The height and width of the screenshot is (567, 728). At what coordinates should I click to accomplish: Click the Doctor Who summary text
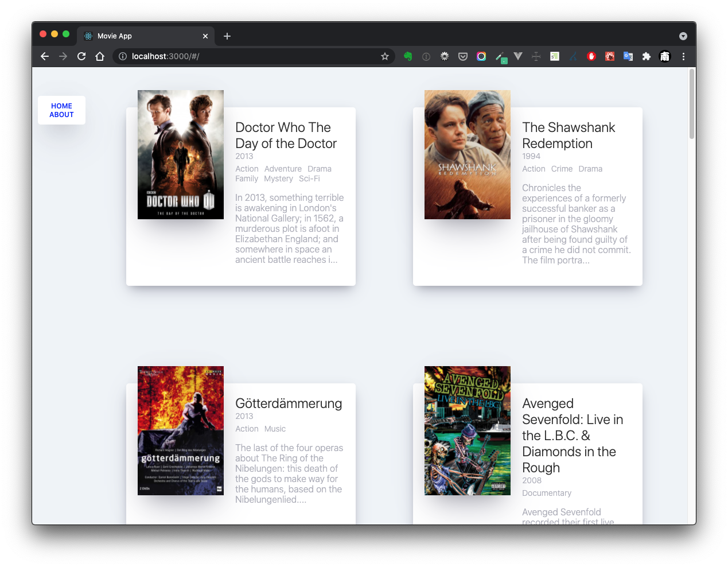[x=290, y=228]
